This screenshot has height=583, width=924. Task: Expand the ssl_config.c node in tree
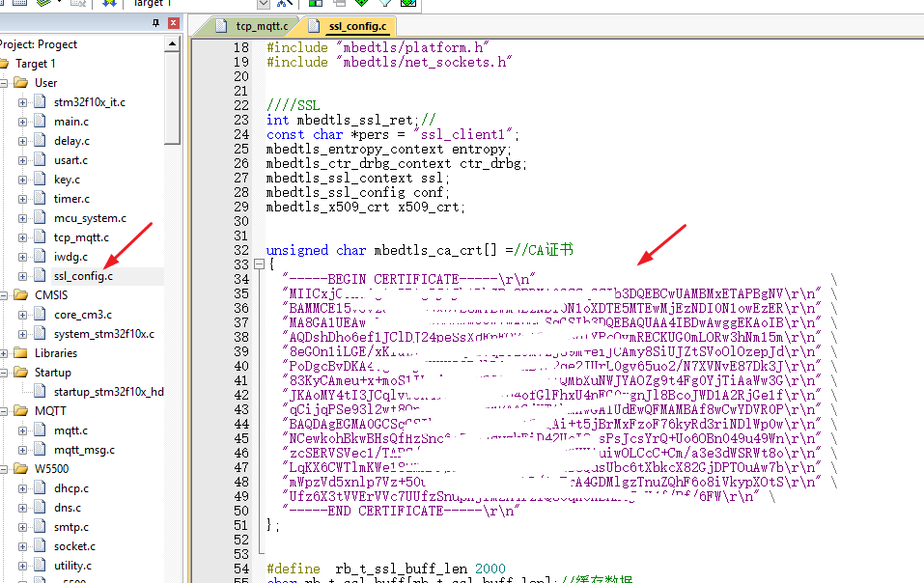[23, 276]
